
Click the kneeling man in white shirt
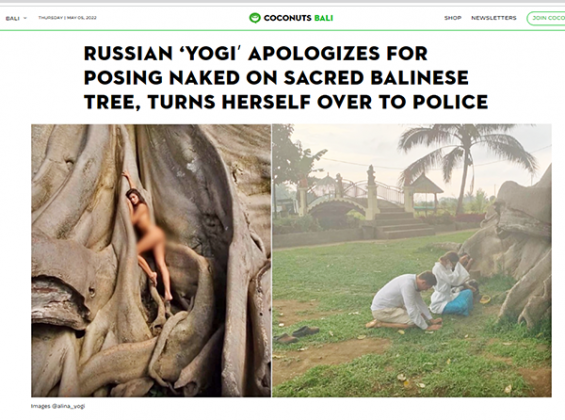coord(404,301)
